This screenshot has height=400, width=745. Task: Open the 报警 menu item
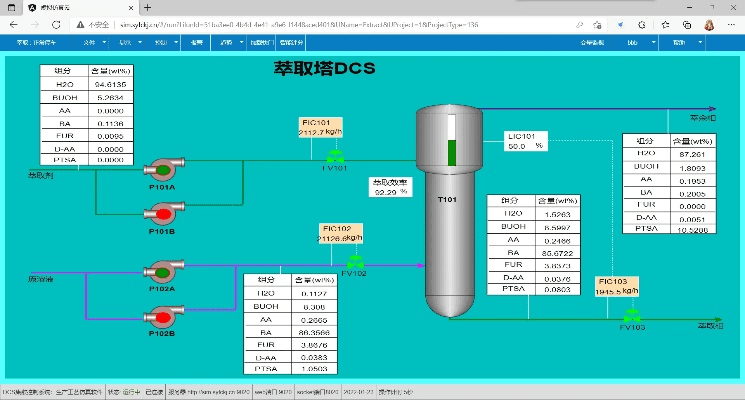197,43
